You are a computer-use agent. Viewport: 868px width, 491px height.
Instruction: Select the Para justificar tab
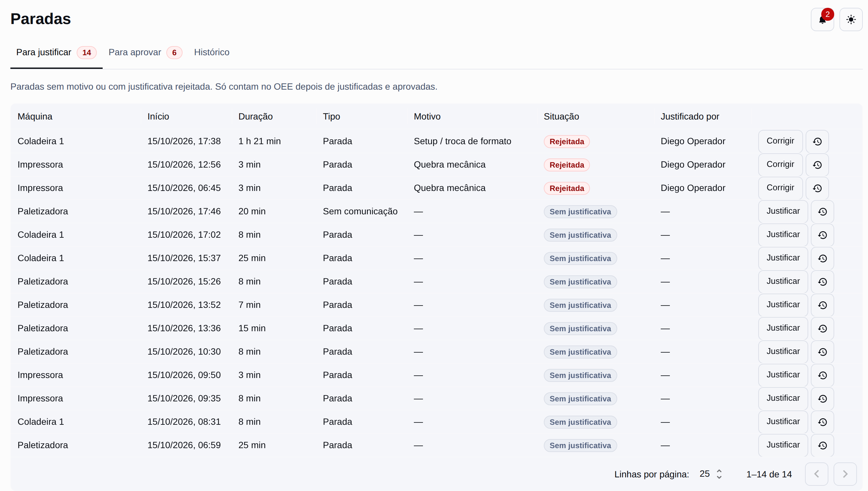[x=56, y=52]
